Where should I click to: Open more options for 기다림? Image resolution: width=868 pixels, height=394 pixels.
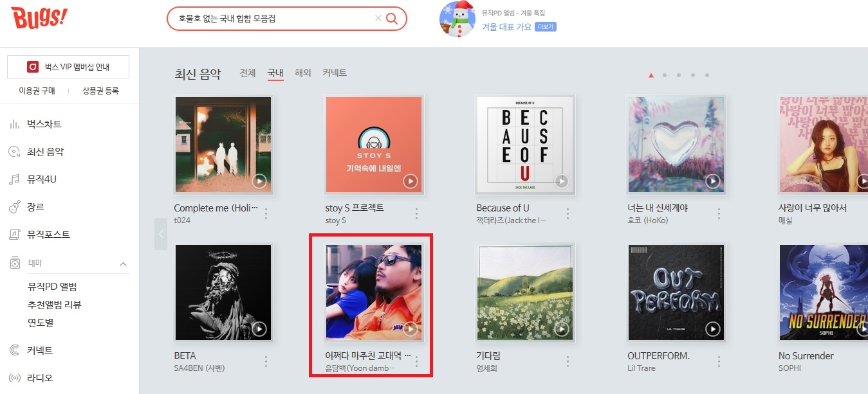pos(568,361)
